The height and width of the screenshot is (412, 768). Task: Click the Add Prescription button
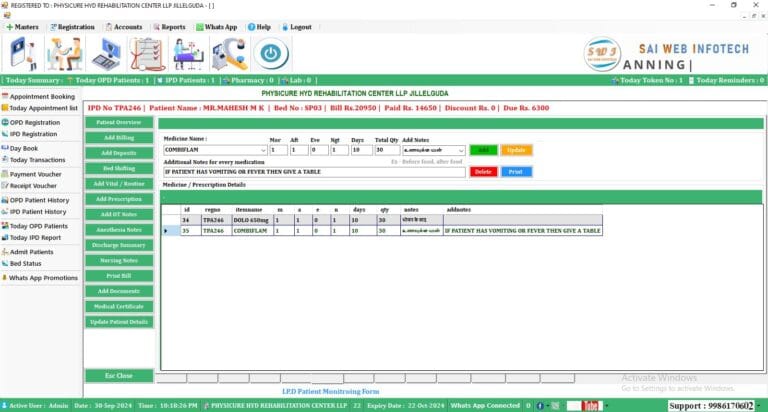119,199
